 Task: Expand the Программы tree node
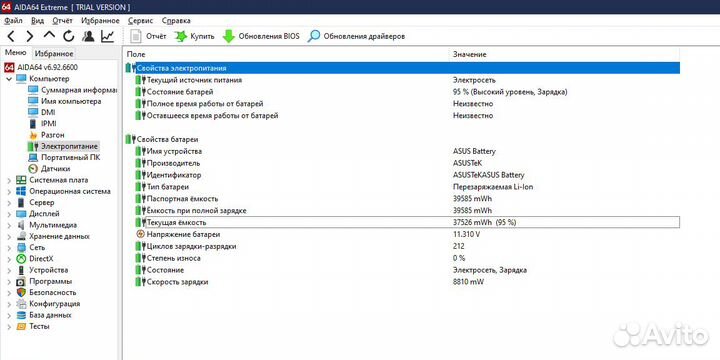(9, 281)
